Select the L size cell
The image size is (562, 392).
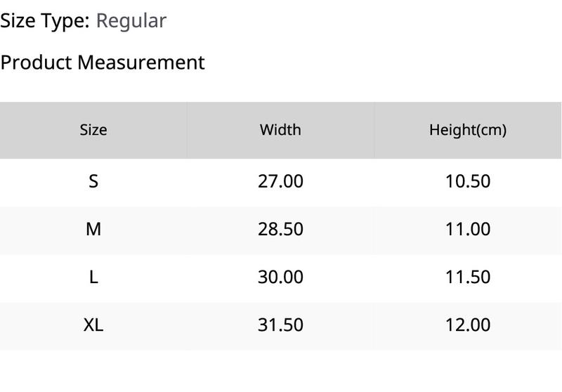click(x=93, y=277)
